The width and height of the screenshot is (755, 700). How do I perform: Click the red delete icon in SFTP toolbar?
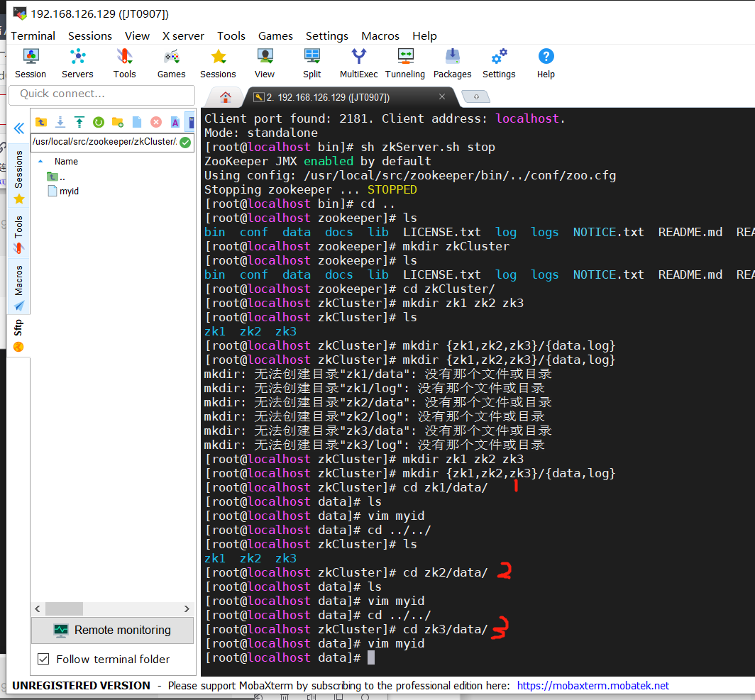[x=156, y=122]
